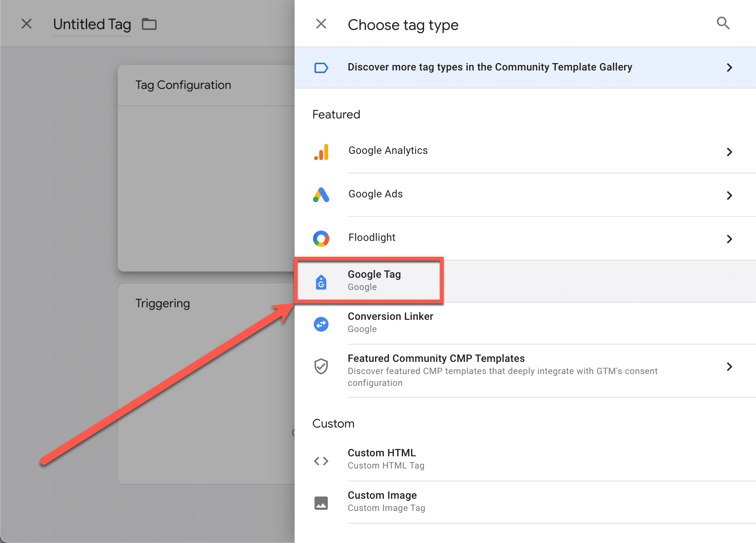Expand Google Ads chevron arrow
The height and width of the screenshot is (543, 756).
[x=729, y=196]
